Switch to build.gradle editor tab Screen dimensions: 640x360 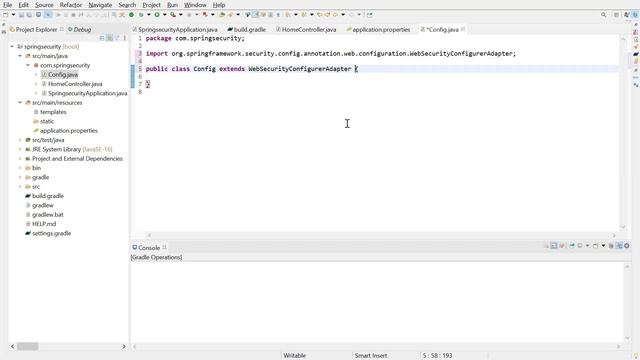(x=247, y=29)
